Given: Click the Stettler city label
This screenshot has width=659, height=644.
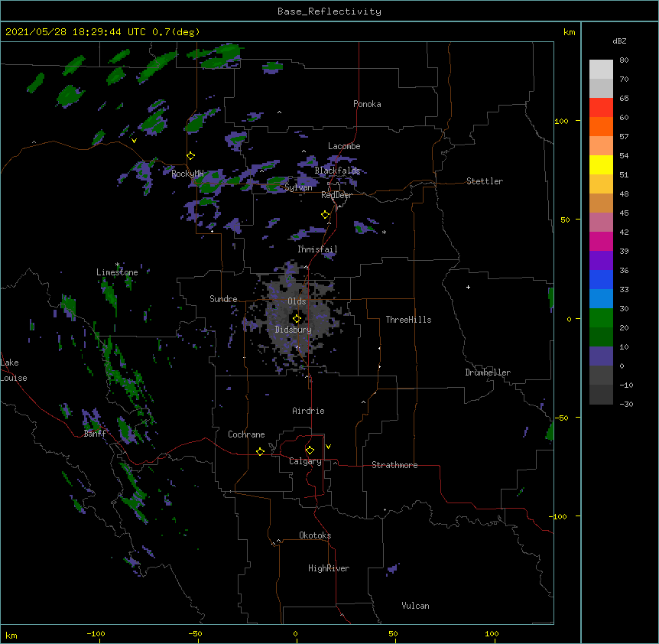Looking at the screenshot, I should [x=485, y=181].
